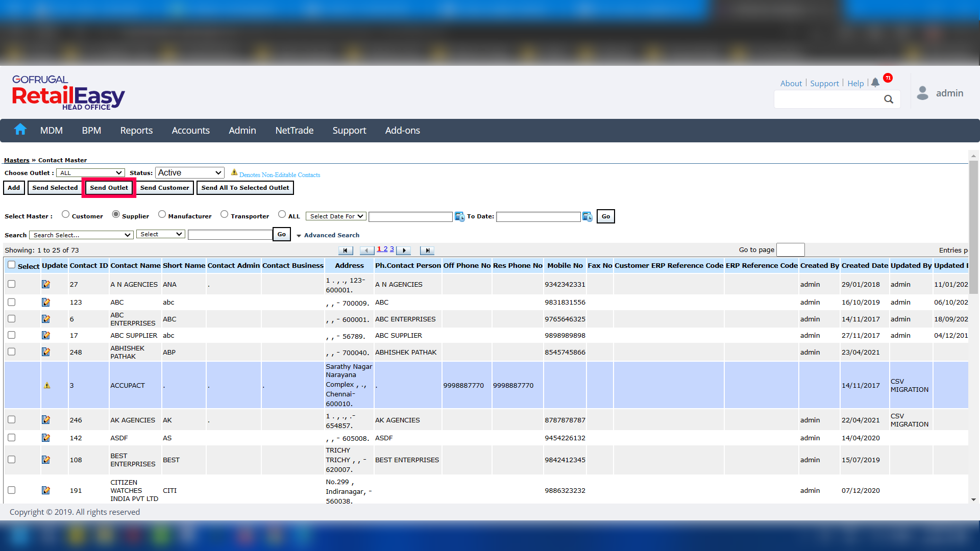The width and height of the screenshot is (980, 551).
Task: Open the MDM menu
Action: pyautogui.click(x=52, y=131)
